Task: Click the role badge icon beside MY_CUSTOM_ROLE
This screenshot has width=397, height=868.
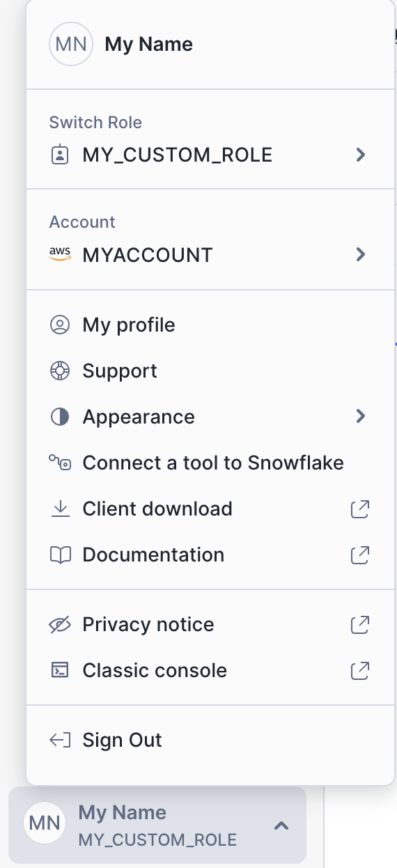Action: click(x=61, y=155)
